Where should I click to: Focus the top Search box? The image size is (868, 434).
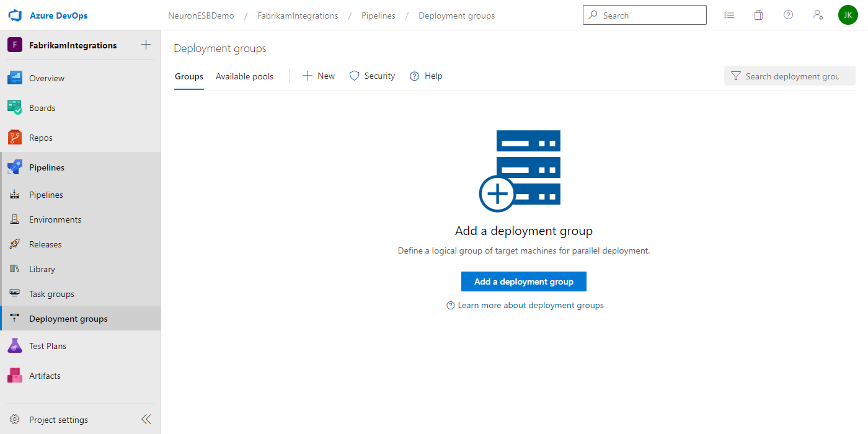pyautogui.click(x=645, y=15)
